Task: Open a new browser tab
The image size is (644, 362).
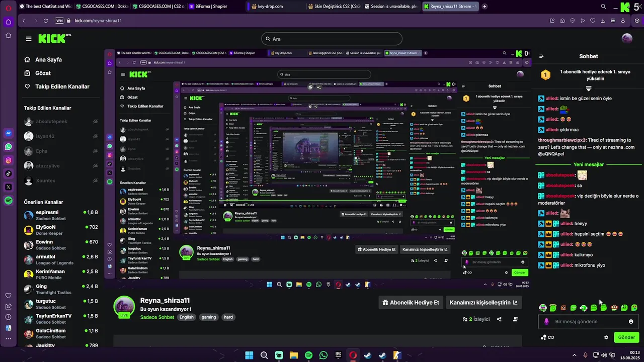Action: (x=485, y=7)
